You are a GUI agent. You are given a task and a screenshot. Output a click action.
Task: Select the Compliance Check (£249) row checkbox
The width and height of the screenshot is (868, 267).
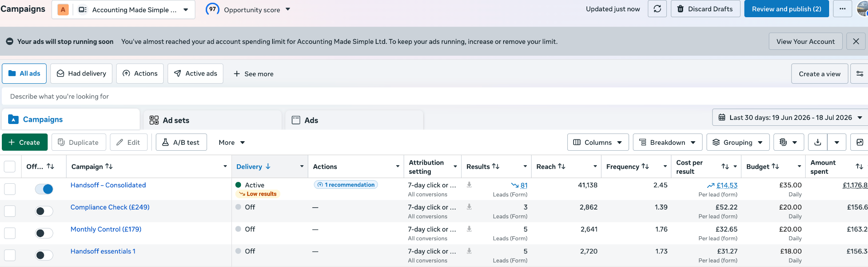(x=9, y=211)
